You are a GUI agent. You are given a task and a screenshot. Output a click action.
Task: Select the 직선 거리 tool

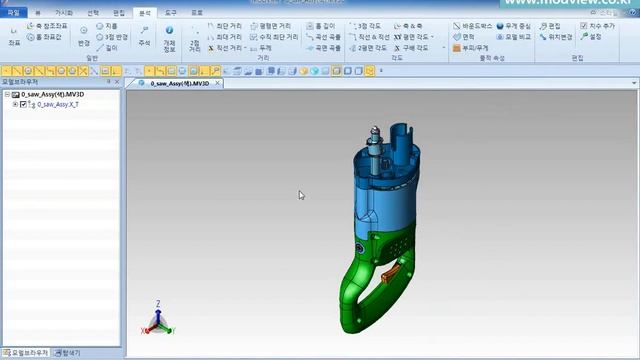(225, 48)
